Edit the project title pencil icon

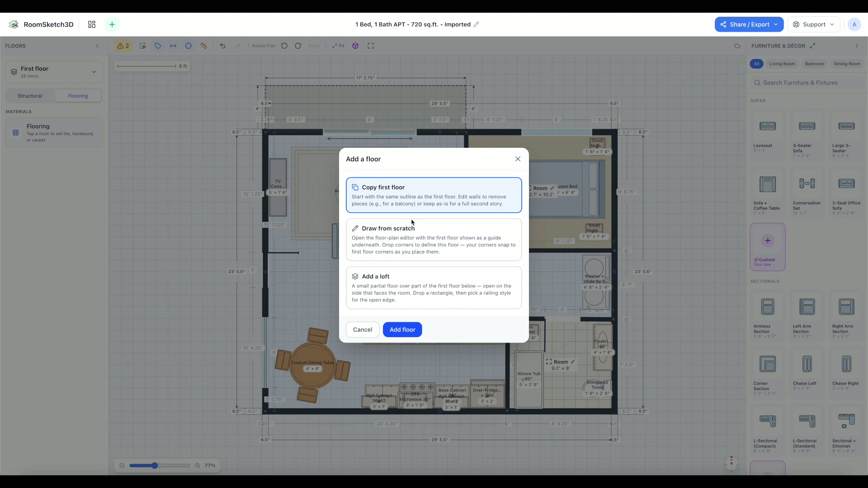(476, 24)
